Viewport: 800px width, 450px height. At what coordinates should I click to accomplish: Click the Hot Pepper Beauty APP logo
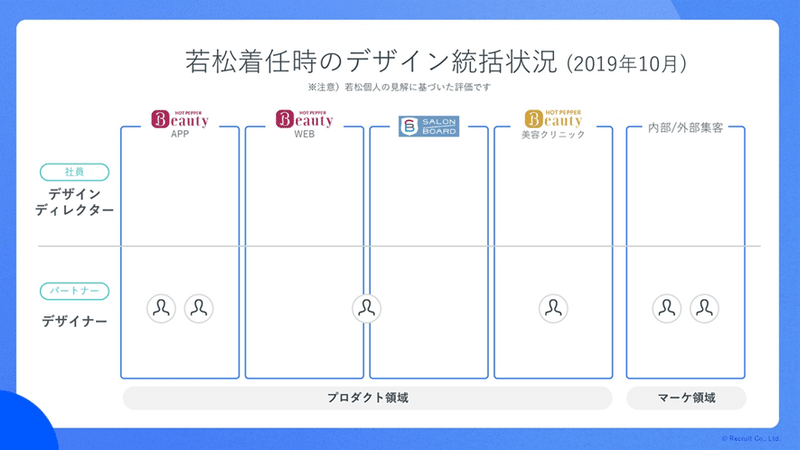[x=180, y=119]
